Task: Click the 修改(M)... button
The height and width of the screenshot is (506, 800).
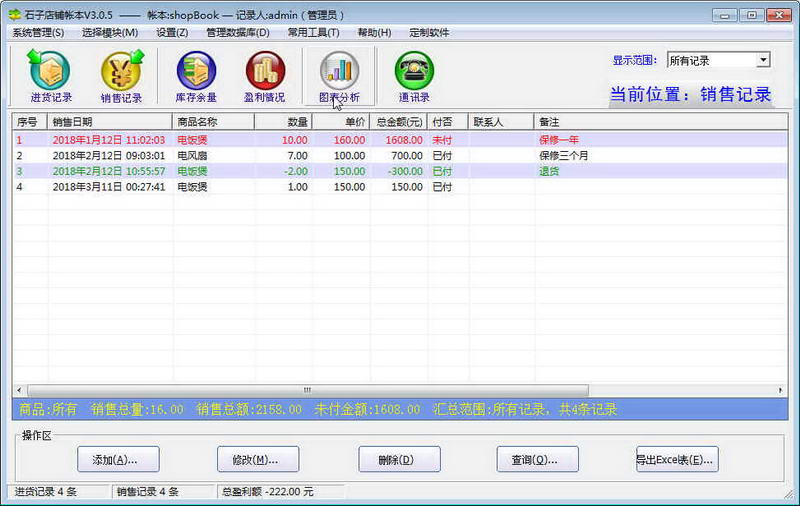Action: click(x=258, y=460)
